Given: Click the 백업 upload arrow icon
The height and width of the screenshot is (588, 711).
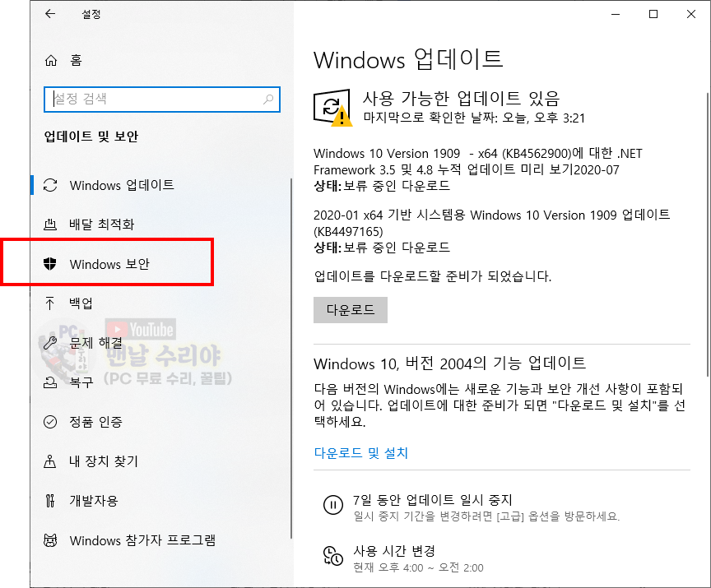Looking at the screenshot, I should coord(50,303).
